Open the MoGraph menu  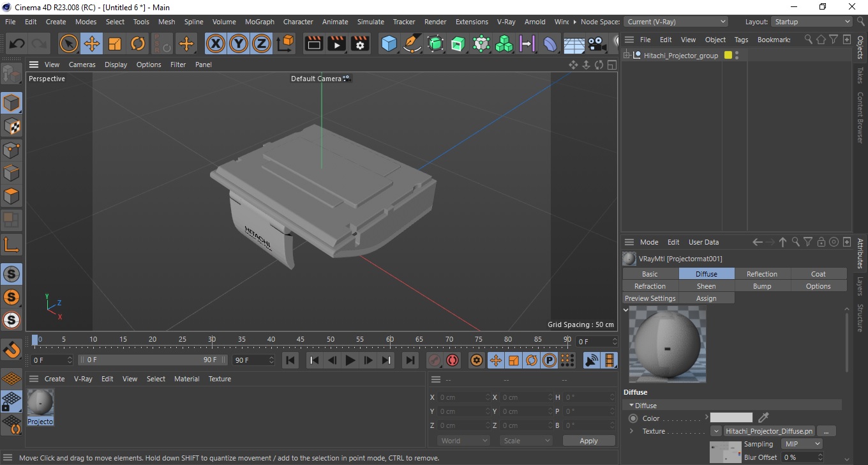click(x=259, y=22)
